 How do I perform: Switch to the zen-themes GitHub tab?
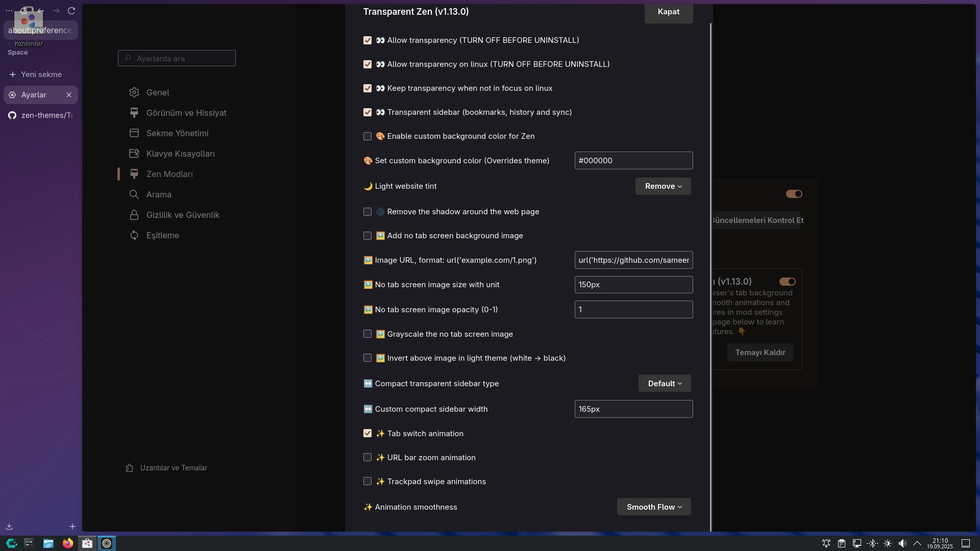tap(41, 115)
